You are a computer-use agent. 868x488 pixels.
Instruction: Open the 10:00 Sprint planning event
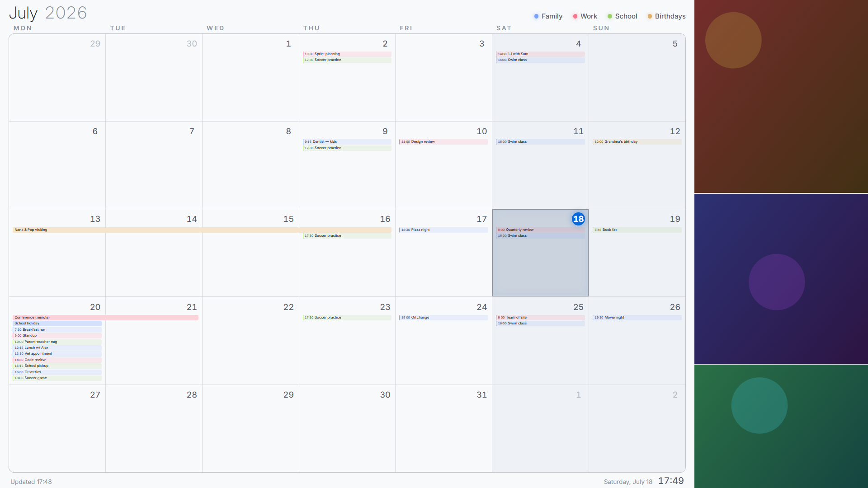coord(347,54)
